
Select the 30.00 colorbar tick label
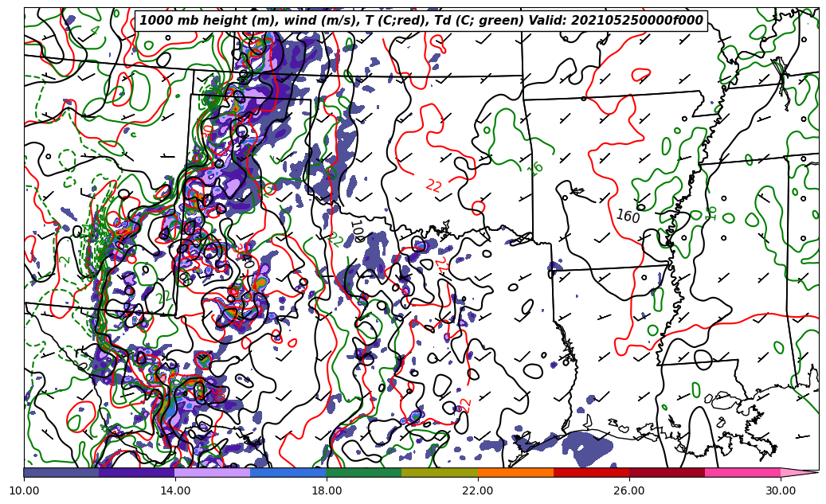(781, 490)
